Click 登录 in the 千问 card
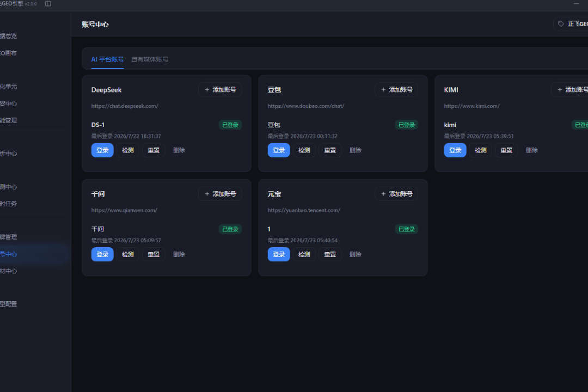The height and width of the screenshot is (392, 588). point(102,254)
